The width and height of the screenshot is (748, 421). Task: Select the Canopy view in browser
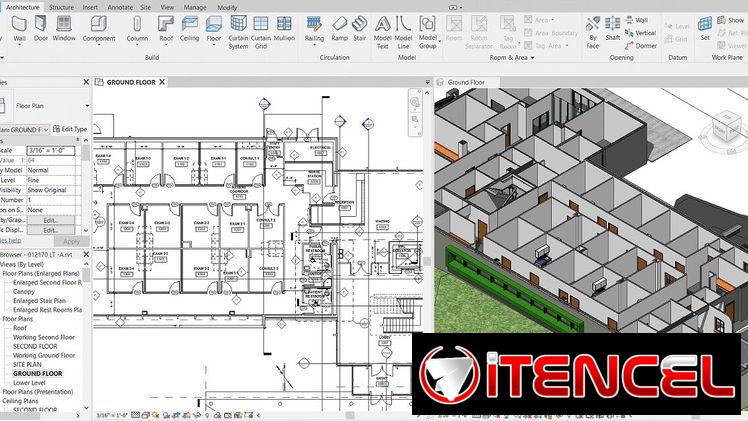[24, 291]
